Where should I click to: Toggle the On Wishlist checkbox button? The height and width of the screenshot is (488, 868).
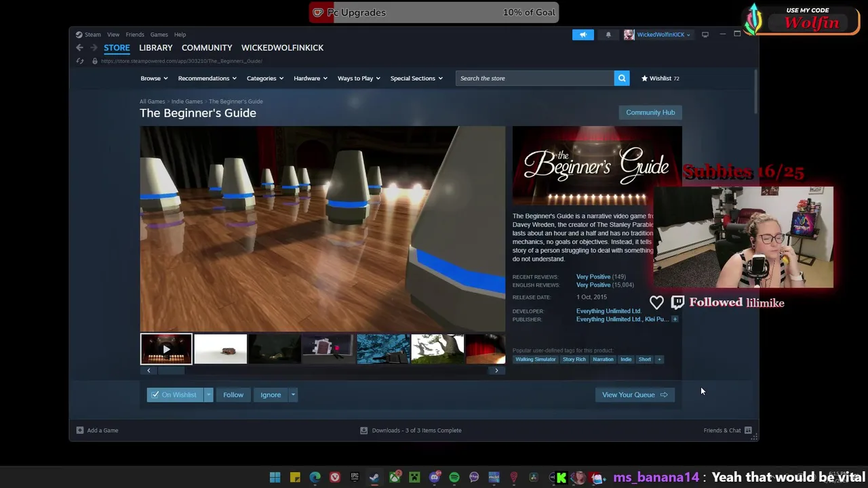pos(174,394)
